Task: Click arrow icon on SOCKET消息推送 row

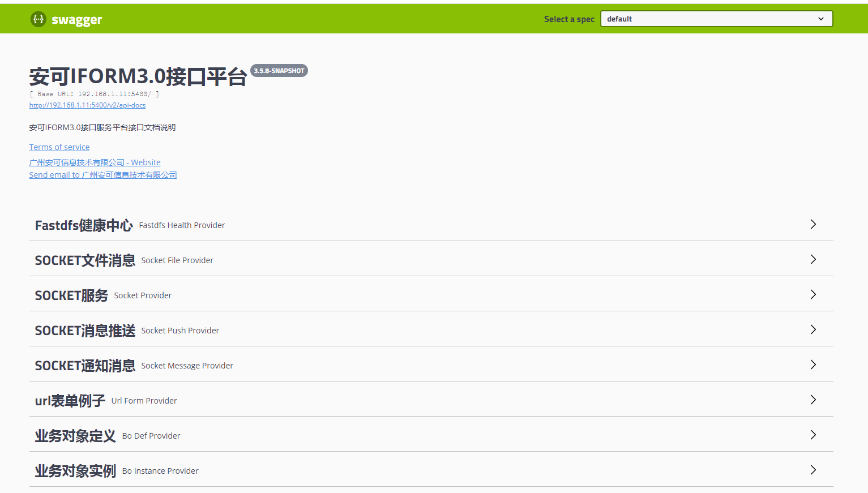Action: (x=813, y=330)
